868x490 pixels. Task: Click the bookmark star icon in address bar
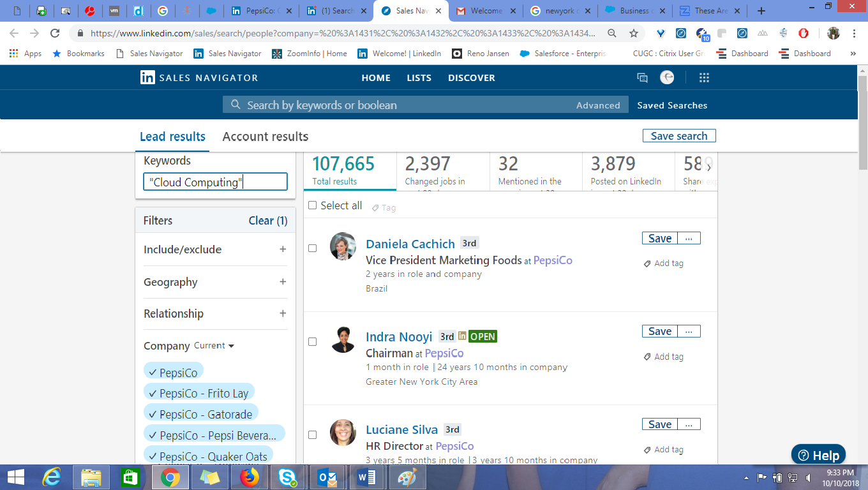point(633,34)
